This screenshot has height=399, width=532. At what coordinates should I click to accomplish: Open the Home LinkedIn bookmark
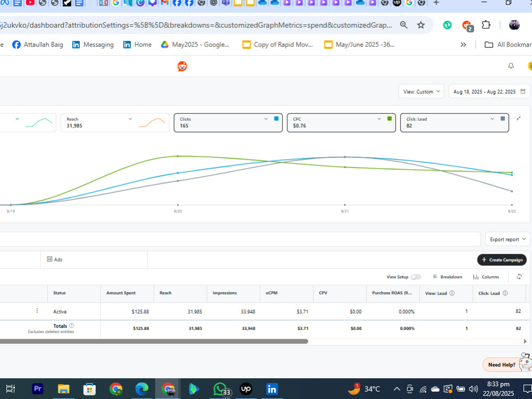coord(137,45)
